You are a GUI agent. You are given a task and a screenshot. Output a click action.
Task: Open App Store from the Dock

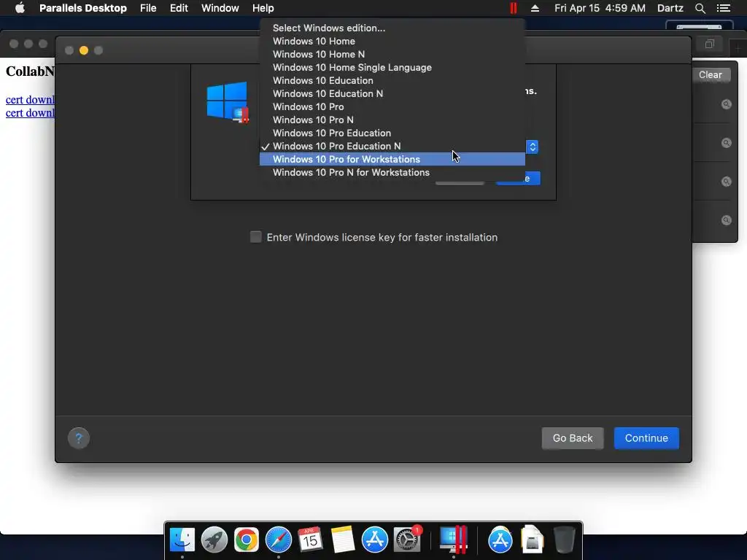point(374,540)
